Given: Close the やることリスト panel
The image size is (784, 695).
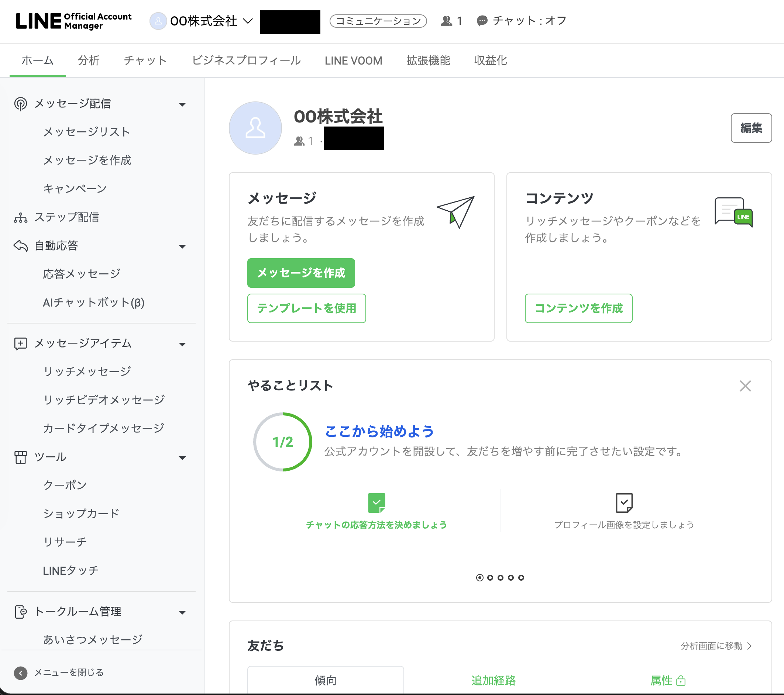Looking at the screenshot, I should 745,386.
